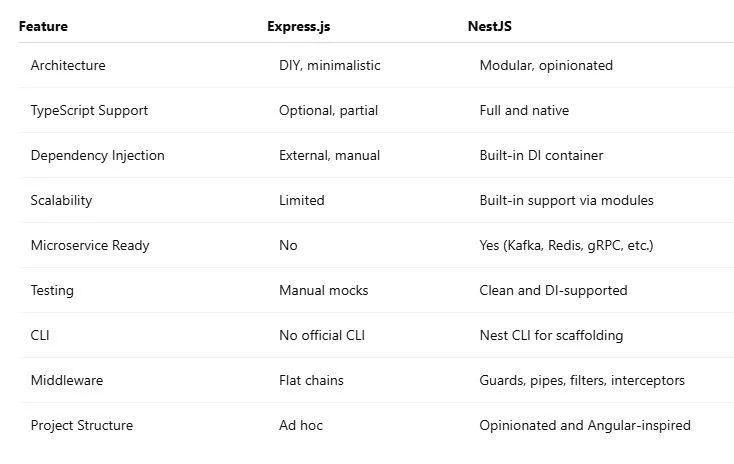
Task: Select the Architecture row label
Action: pyautogui.click(x=68, y=65)
